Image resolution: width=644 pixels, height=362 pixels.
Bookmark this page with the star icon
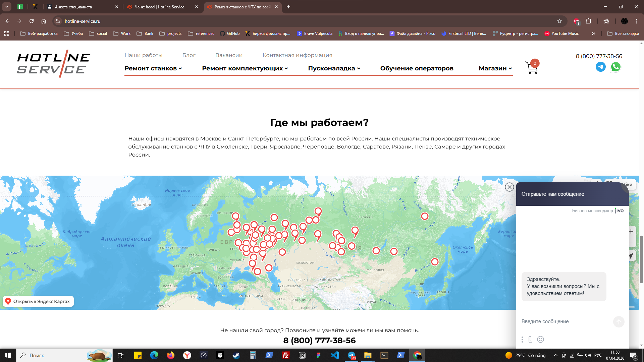coord(559,21)
